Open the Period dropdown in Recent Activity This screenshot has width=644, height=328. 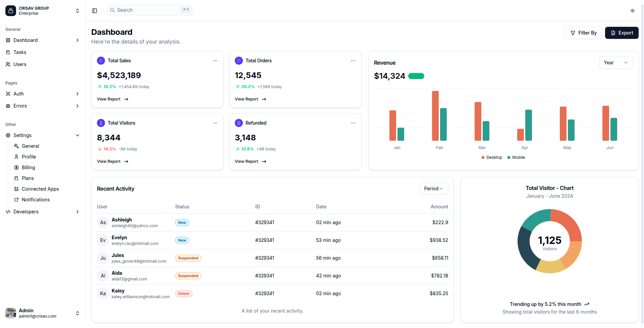[x=433, y=189]
